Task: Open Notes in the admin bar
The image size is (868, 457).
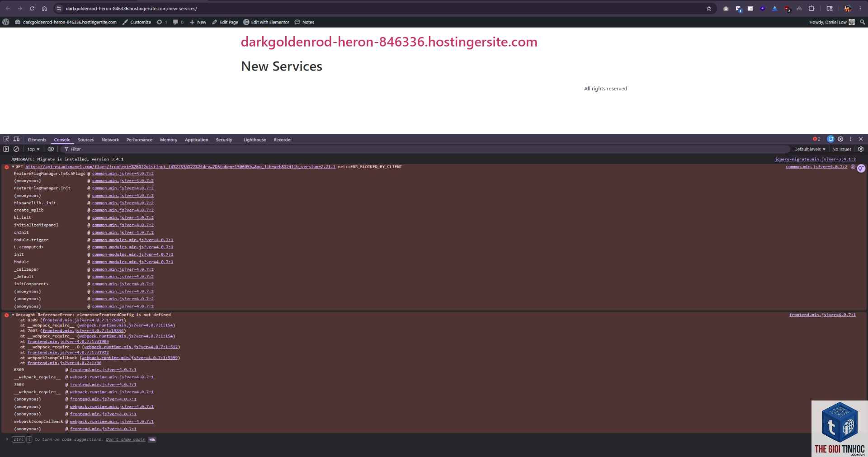Action: tap(304, 22)
